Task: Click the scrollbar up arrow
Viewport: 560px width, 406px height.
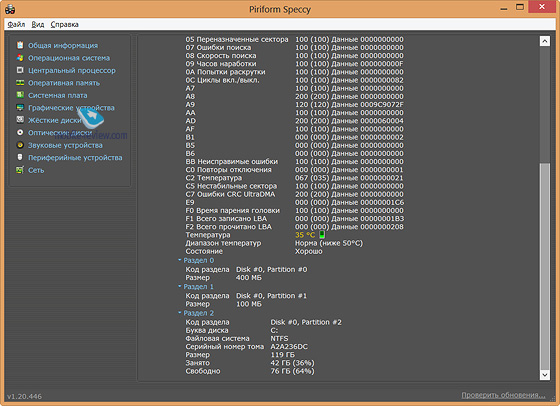Action: point(545,41)
